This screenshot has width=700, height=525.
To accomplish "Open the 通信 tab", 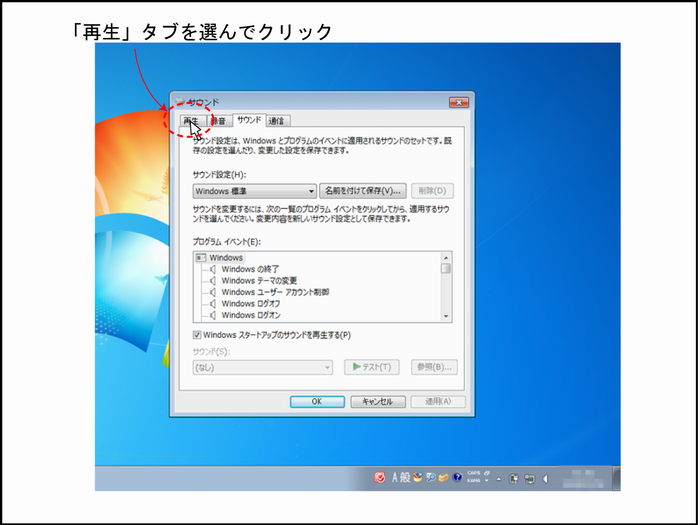I will tap(277, 121).
